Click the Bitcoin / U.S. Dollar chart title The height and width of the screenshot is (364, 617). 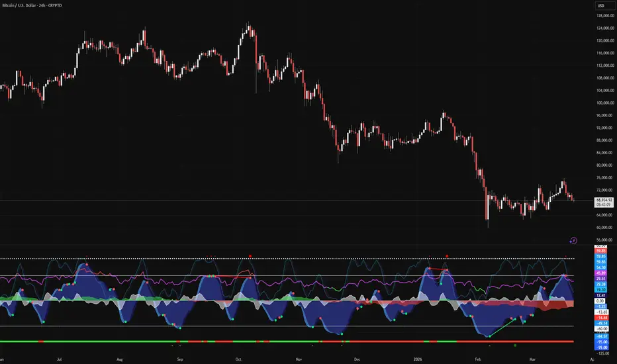32,5
